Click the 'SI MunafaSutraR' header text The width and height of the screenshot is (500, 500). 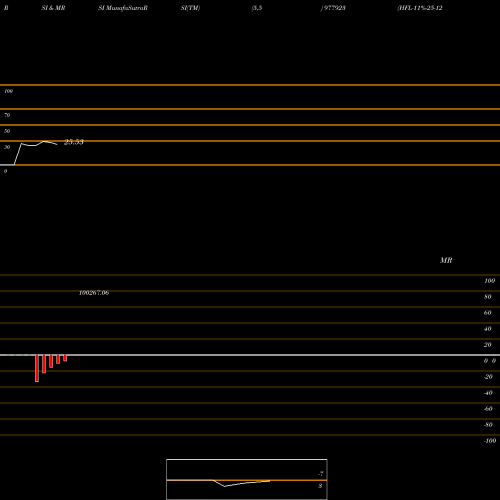coord(123,8)
